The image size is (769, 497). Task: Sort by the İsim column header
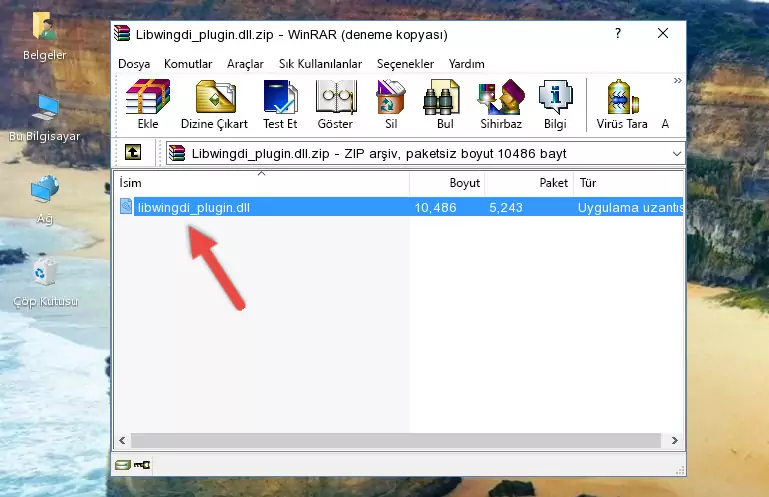[262, 183]
